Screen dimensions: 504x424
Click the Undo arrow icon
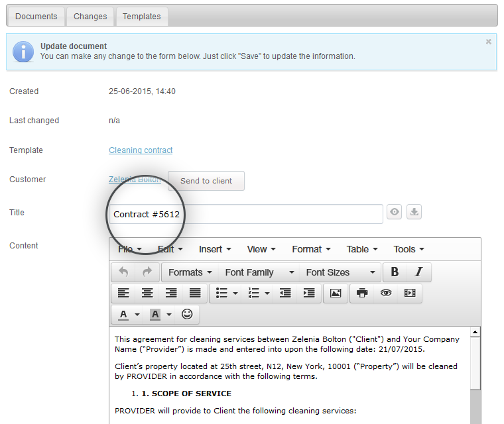123,272
